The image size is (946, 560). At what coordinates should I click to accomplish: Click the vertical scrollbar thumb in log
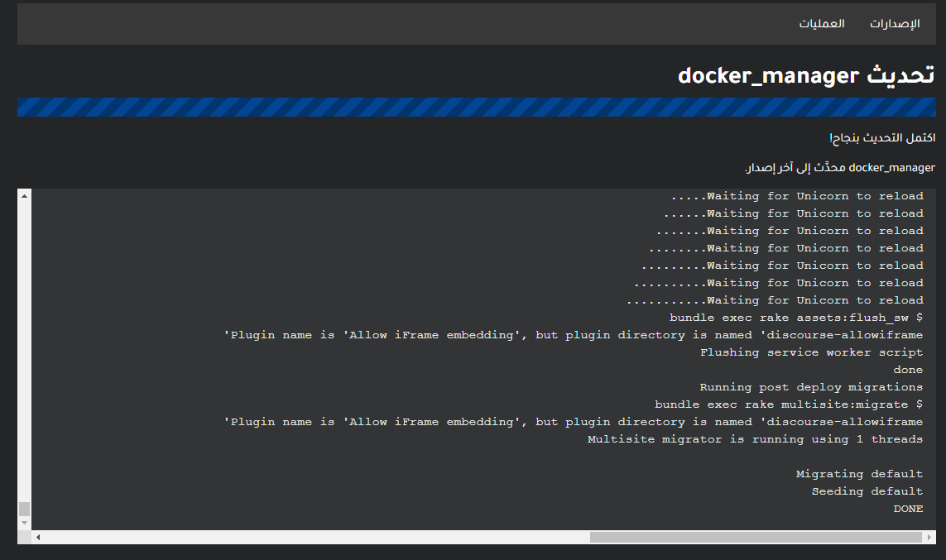24,509
